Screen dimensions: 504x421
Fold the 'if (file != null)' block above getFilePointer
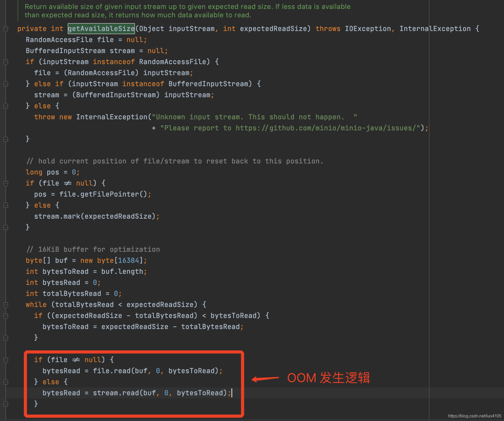click(x=6, y=183)
